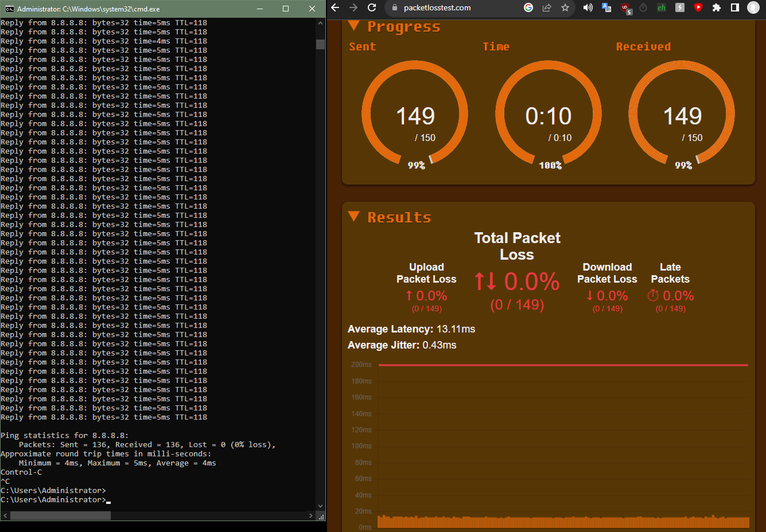Viewport: 766px width, 532px height.
Task: Open the browser profile avatar
Action: click(753, 7)
